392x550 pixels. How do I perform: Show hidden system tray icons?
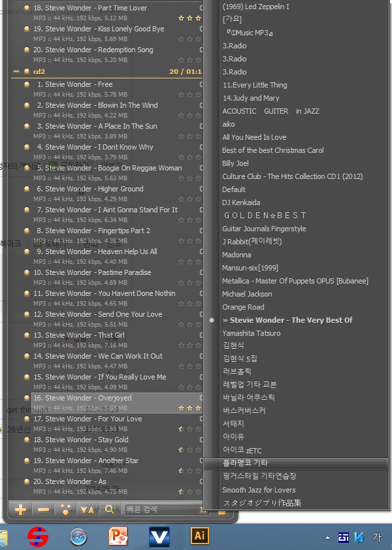pyautogui.click(x=327, y=538)
